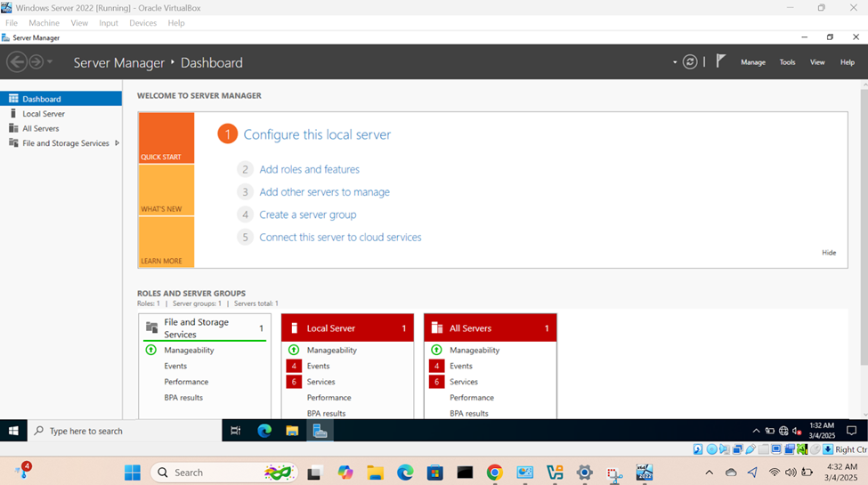Open the notifications flag in Server Manager
Image resolution: width=868 pixels, height=485 pixels.
point(720,61)
